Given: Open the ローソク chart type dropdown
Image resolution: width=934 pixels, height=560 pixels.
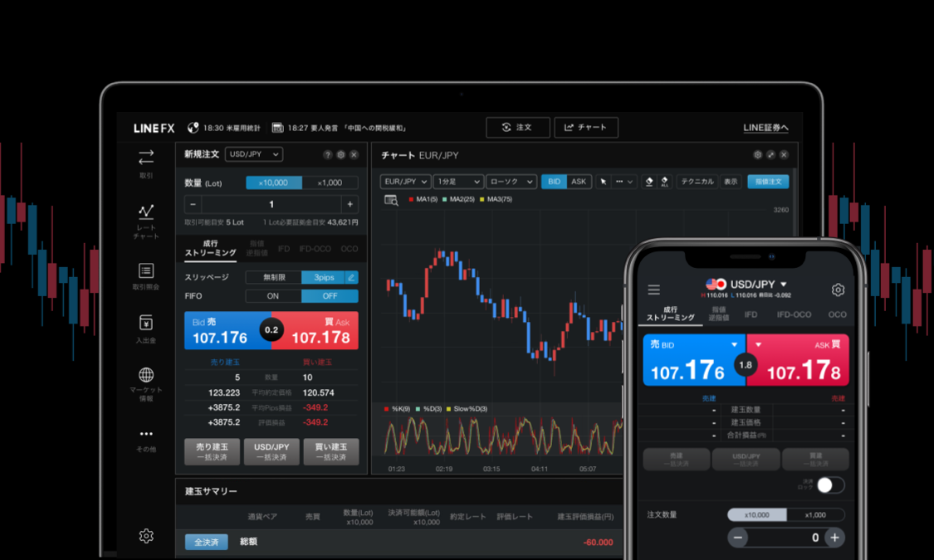Looking at the screenshot, I should point(511,182).
